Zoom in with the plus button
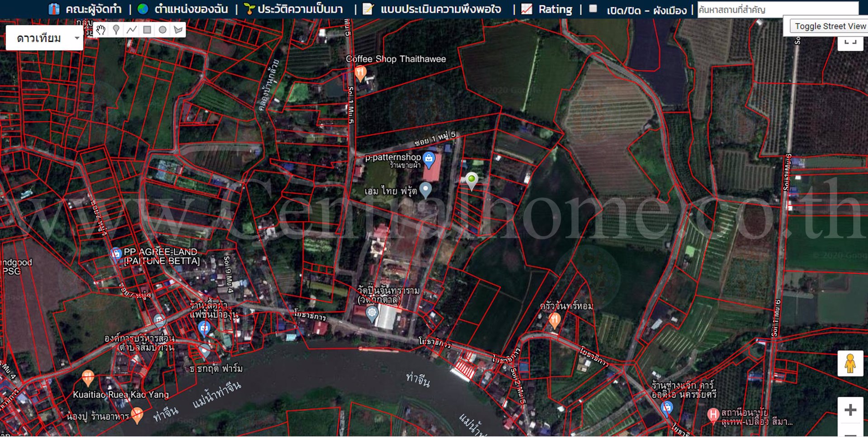 tap(850, 410)
